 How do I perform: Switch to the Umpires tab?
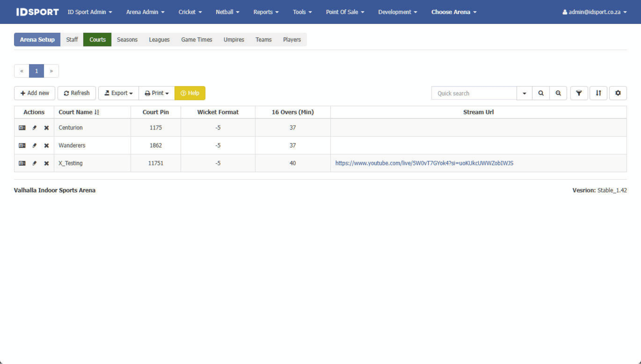tap(234, 40)
